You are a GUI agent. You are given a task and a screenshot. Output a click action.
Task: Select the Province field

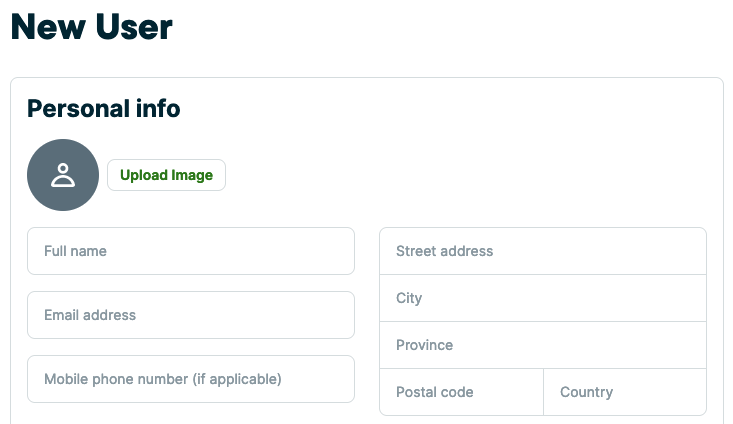[542, 345]
